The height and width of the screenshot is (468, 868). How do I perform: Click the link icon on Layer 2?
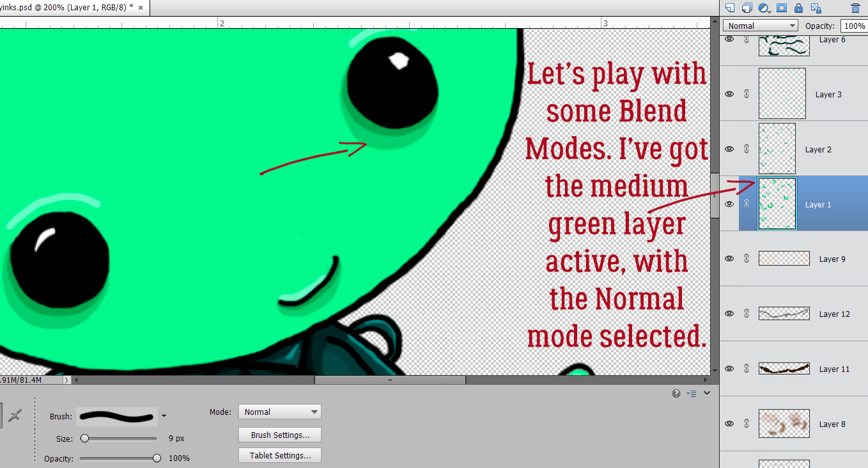[x=746, y=149]
